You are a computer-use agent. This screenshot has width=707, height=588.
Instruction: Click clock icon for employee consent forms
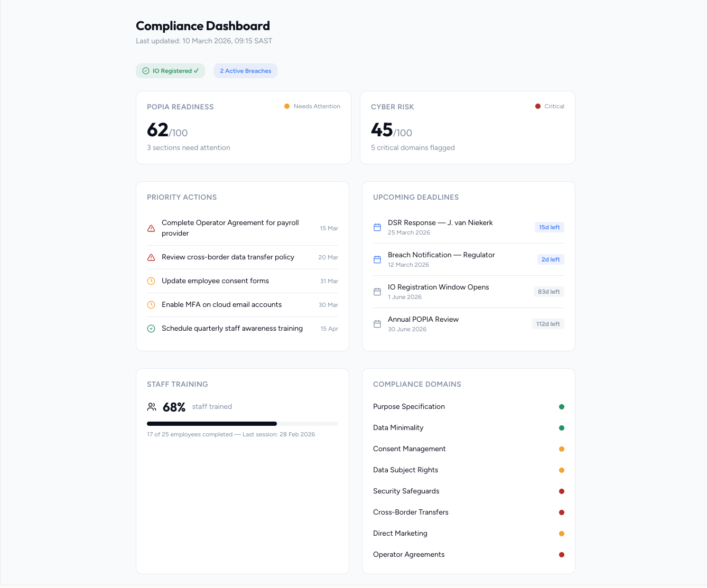(x=151, y=281)
